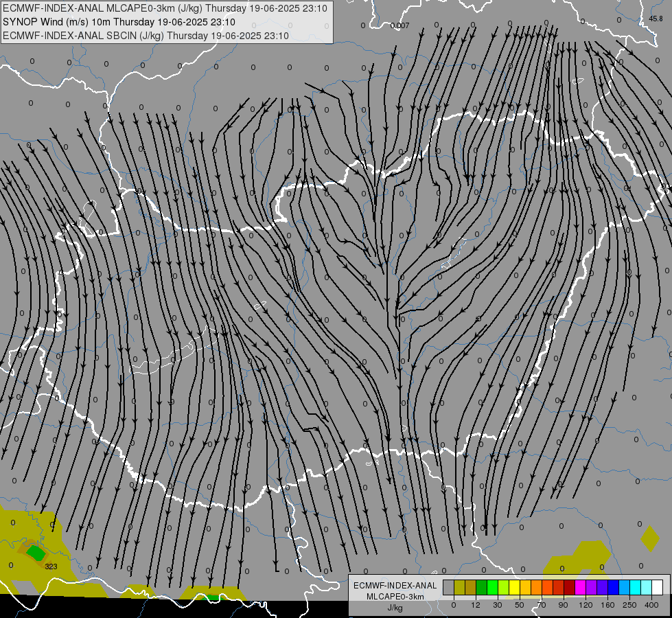
Task: Click the legend label 250
Action: [x=629, y=605]
